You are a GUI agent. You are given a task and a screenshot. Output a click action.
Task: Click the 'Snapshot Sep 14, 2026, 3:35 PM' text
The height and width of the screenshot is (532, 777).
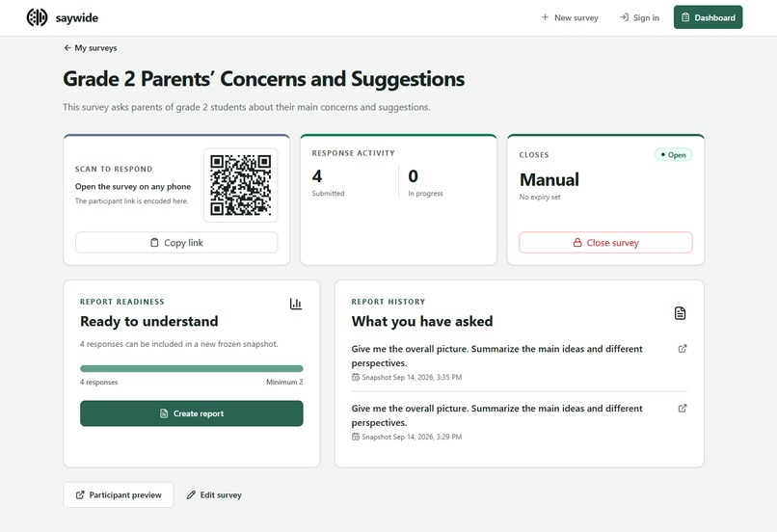pyautogui.click(x=412, y=378)
